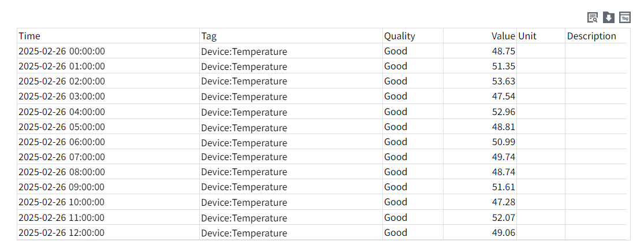Click the Unit column header

click(527, 36)
